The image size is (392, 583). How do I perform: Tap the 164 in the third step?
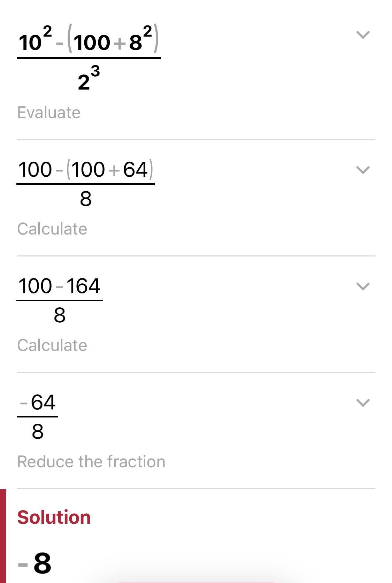click(83, 286)
